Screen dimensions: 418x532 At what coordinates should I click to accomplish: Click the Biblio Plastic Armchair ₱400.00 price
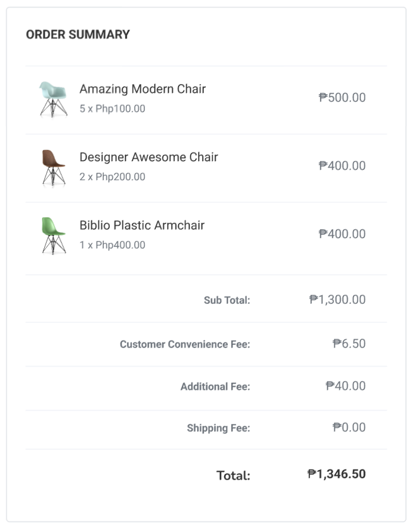(342, 234)
